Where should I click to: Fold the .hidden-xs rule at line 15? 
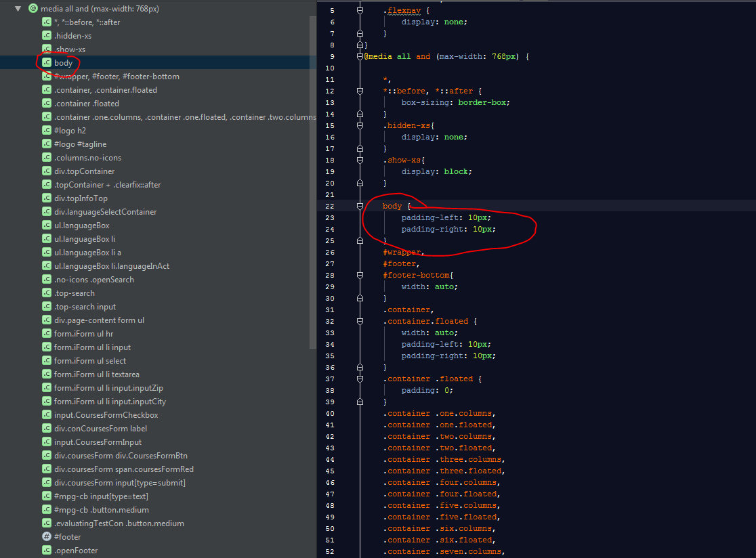pyautogui.click(x=360, y=125)
